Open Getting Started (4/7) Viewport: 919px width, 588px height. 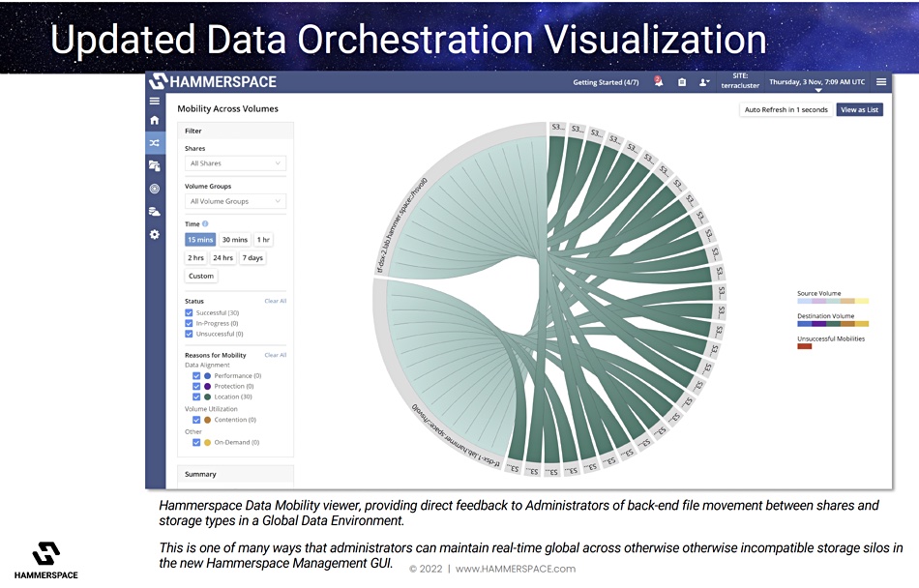pyautogui.click(x=606, y=82)
